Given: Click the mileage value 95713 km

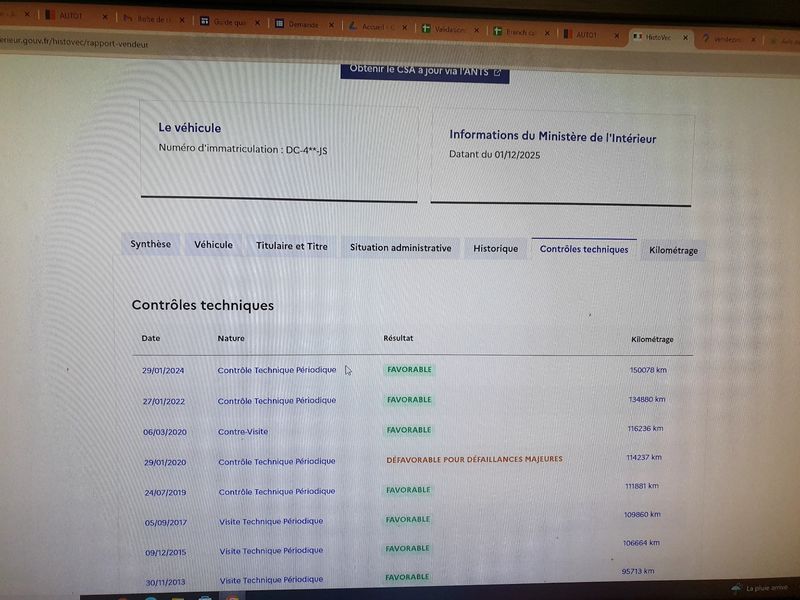Looking at the screenshot, I should pos(638,571).
